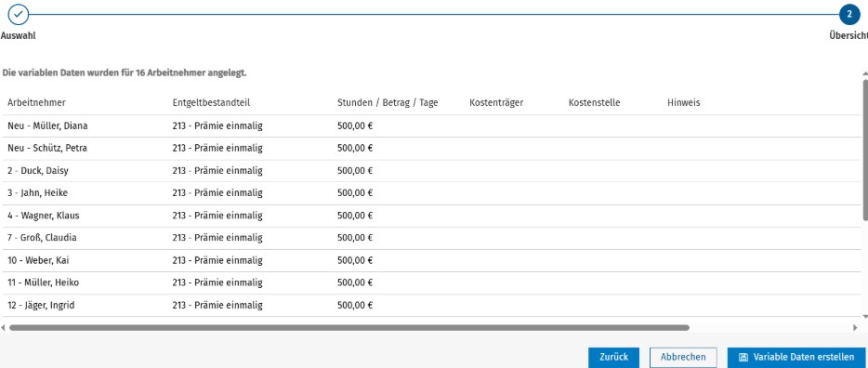The image size is (868, 368).
Task: Select row 2 - Duck, Daisy
Action: click(432, 171)
